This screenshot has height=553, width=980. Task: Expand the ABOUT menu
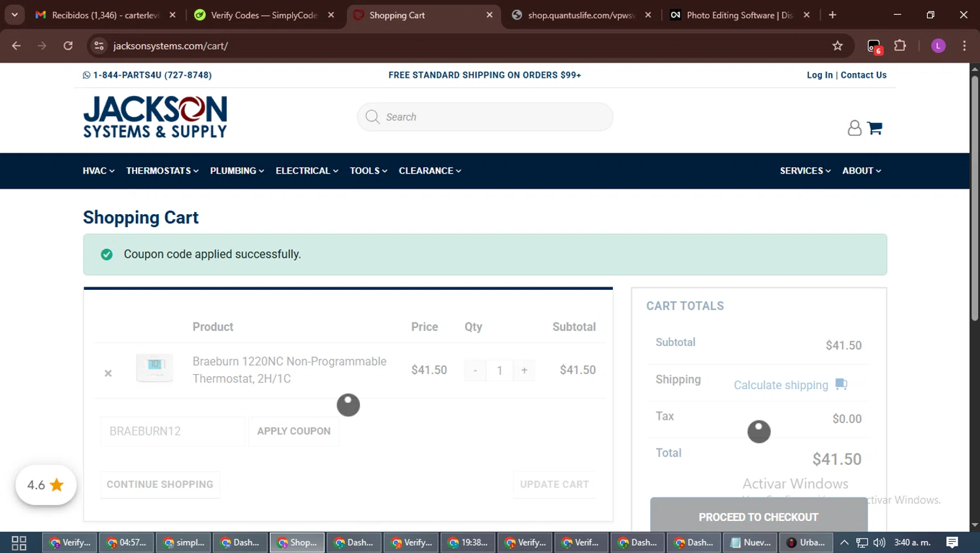862,171
